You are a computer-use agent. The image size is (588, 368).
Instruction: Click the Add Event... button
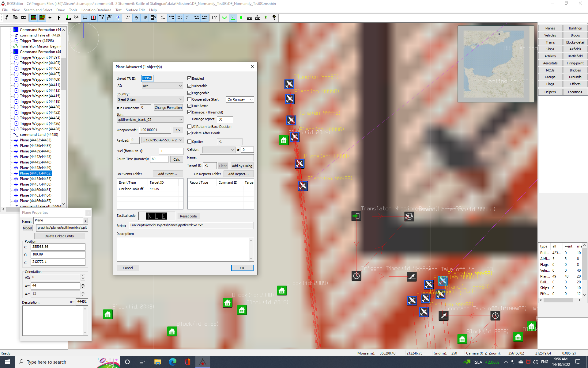click(168, 174)
